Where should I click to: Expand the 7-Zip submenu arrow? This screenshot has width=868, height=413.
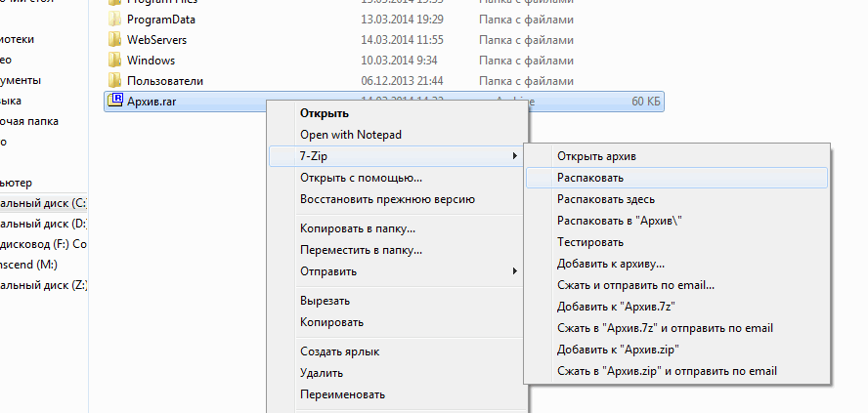[515, 156]
